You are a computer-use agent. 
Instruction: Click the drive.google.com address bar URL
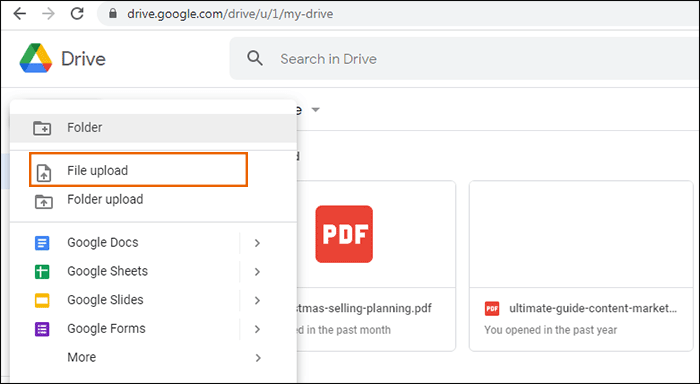pyautogui.click(x=230, y=14)
